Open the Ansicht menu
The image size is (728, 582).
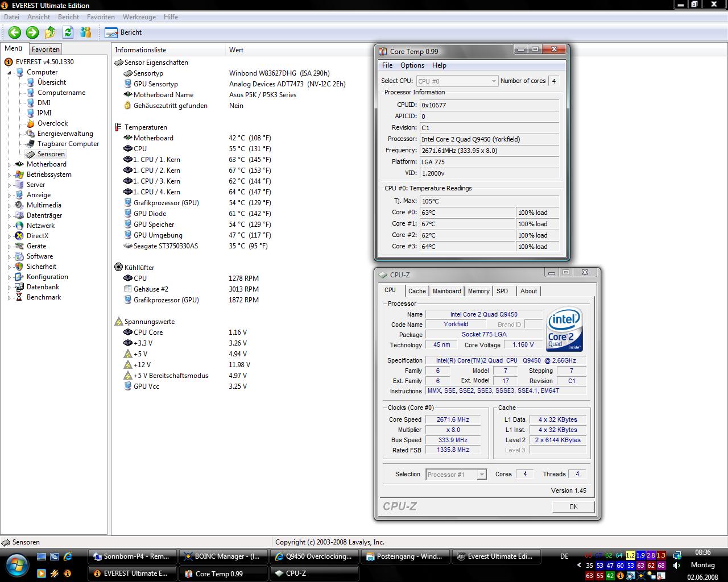point(39,17)
